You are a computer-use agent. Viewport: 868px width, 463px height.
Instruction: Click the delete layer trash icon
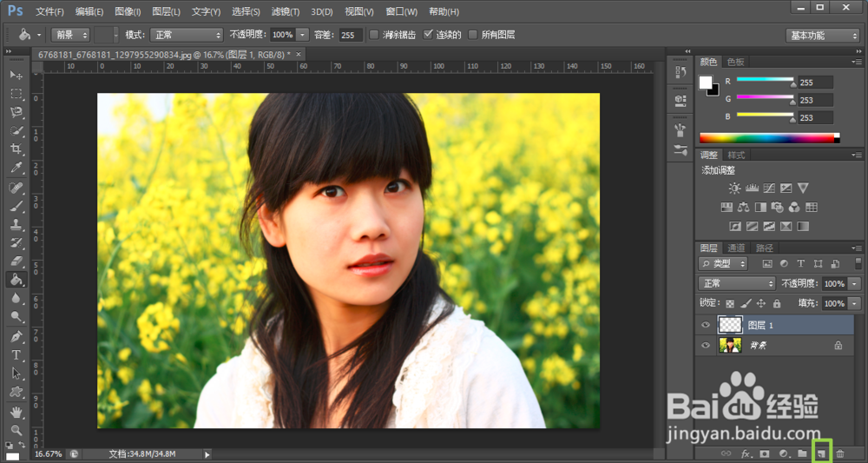tap(839, 453)
